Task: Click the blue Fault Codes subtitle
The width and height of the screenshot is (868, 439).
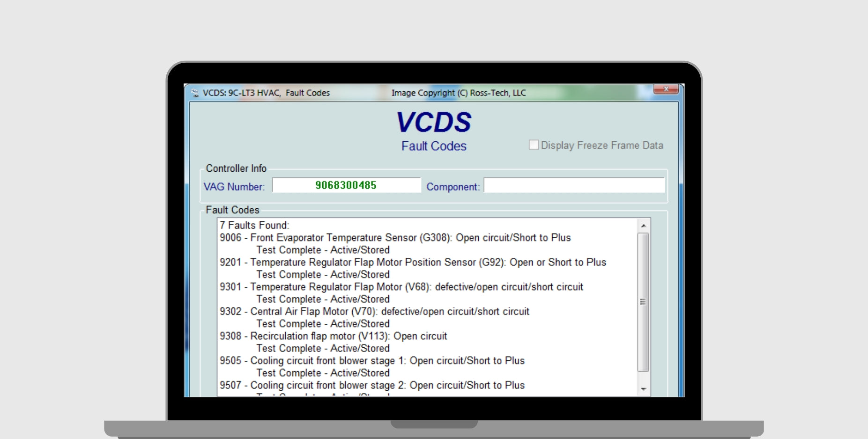Action: (433, 146)
